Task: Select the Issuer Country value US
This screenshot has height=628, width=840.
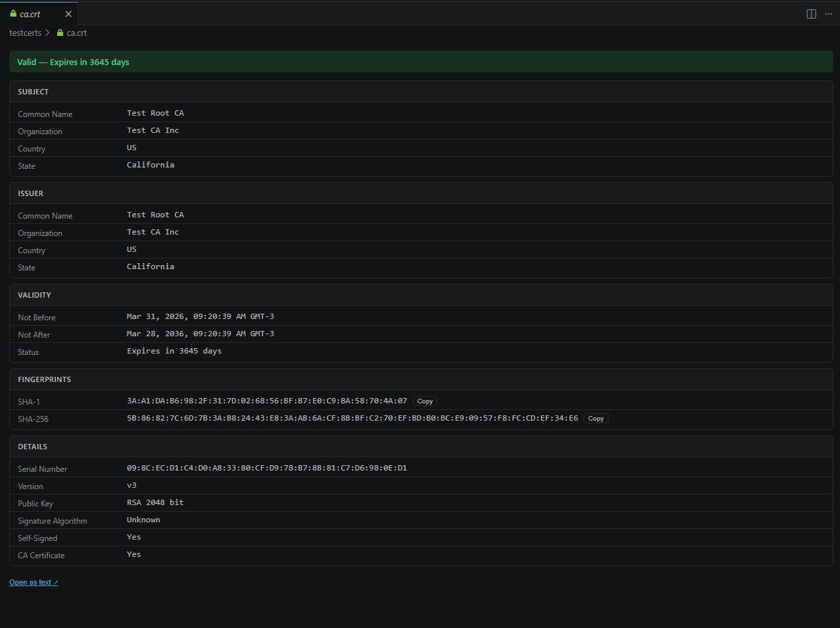Action: tap(132, 249)
